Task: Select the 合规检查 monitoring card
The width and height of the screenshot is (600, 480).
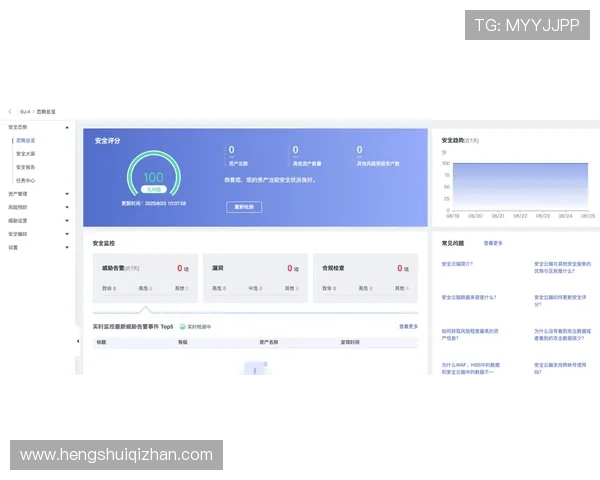Action: point(365,278)
